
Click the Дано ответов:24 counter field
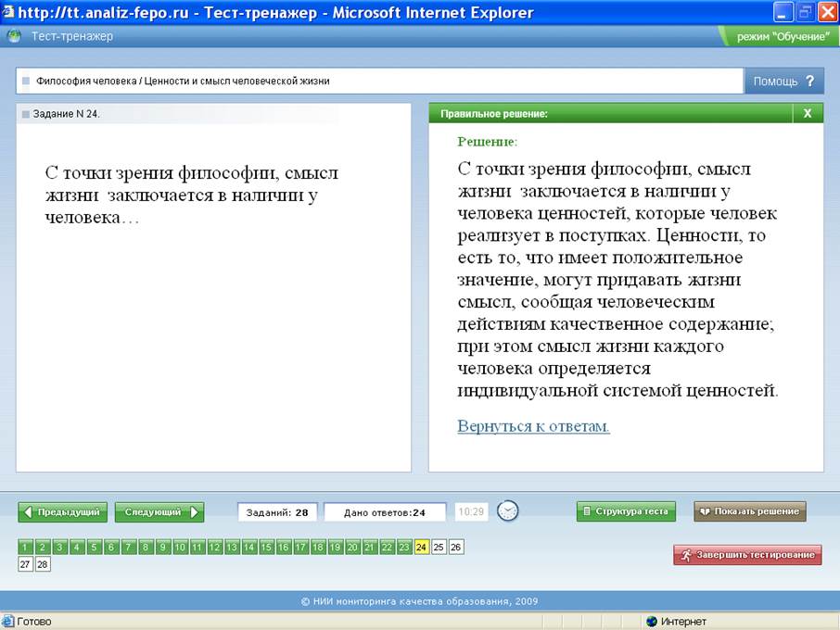385,512
